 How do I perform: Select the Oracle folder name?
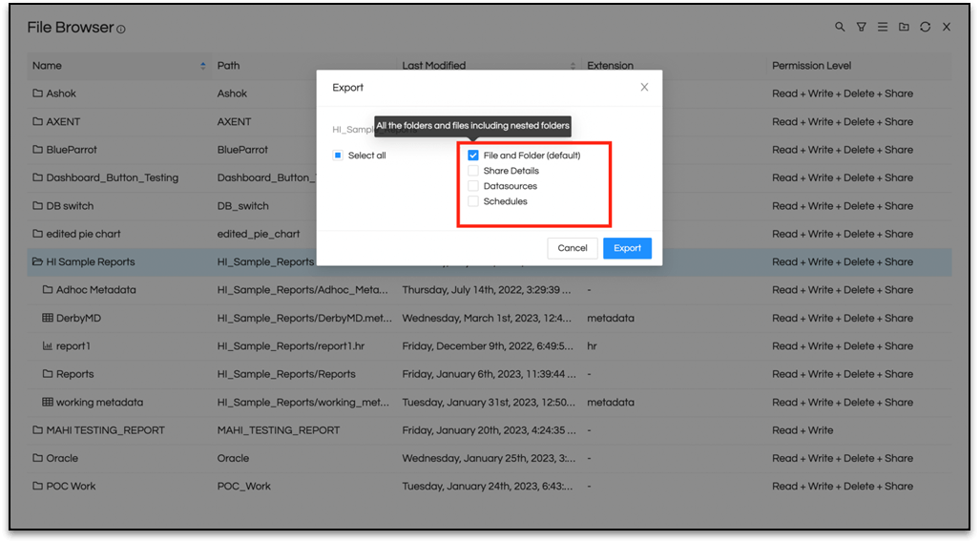62,458
